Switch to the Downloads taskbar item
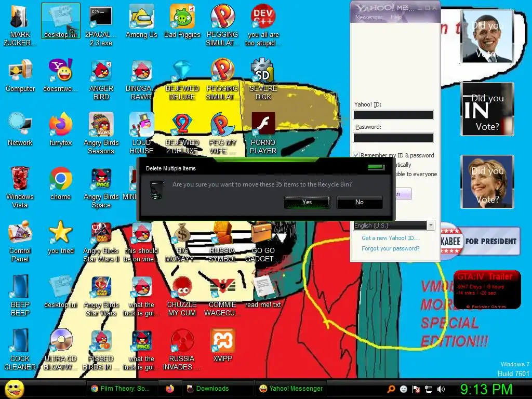Image resolution: width=532 pixels, height=399 pixels. point(217,389)
